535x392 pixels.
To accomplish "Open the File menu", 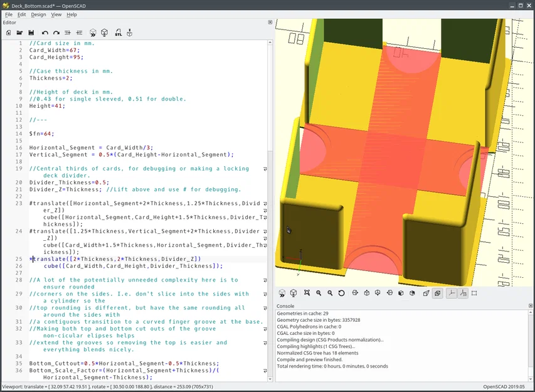I will [9, 14].
